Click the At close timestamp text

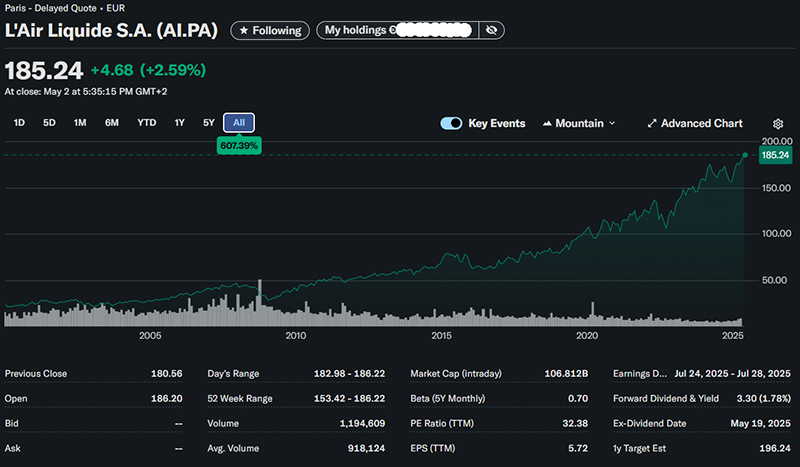[86, 92]
